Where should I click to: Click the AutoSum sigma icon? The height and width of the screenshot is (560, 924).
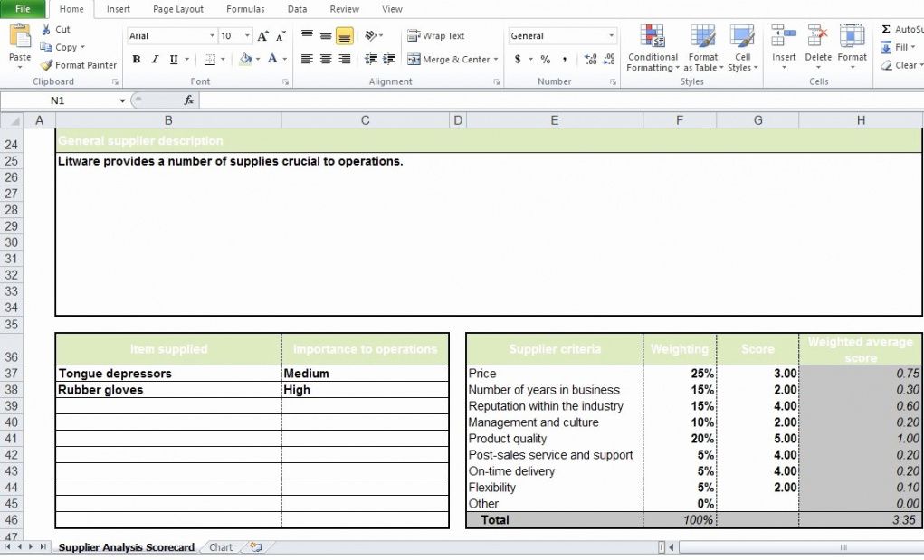[886, 29]
